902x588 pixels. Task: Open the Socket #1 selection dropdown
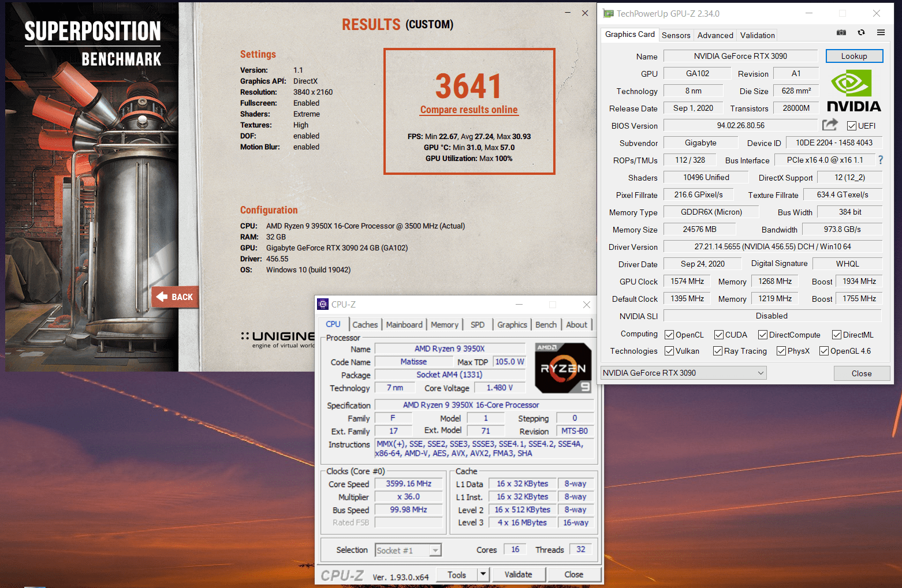pos(408,550)
